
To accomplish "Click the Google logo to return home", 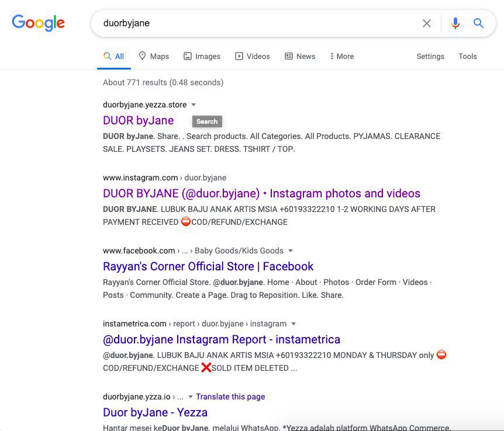I will tap(38, 23).
